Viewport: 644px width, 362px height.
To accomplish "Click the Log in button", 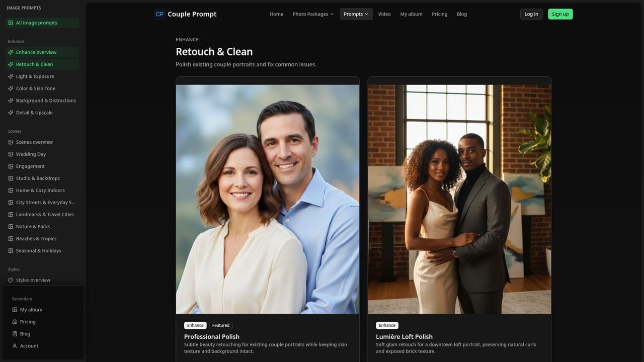I will pyautogui.click(x=531, y=14).
